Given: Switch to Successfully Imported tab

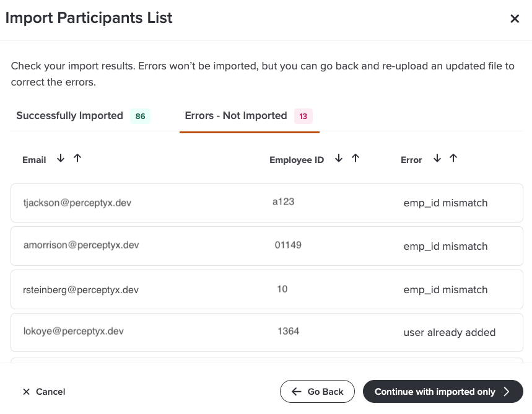Looking at the screenshot, I should [69, 116].
